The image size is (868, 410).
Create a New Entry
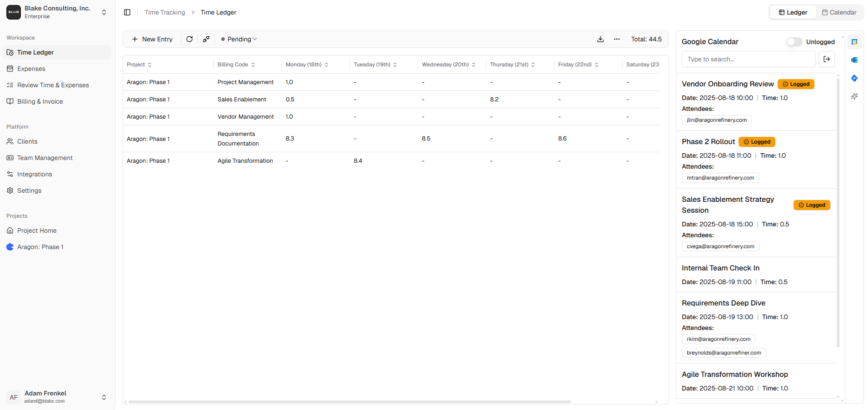(x=152, y=39)
